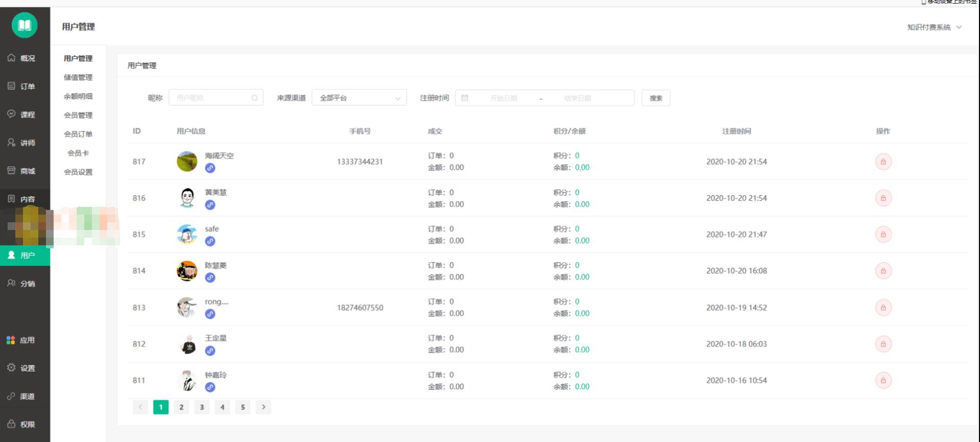Click link badge under safe
Image resolution: width=980 pixels, height=442 pixels.
[x=210, y=241]
